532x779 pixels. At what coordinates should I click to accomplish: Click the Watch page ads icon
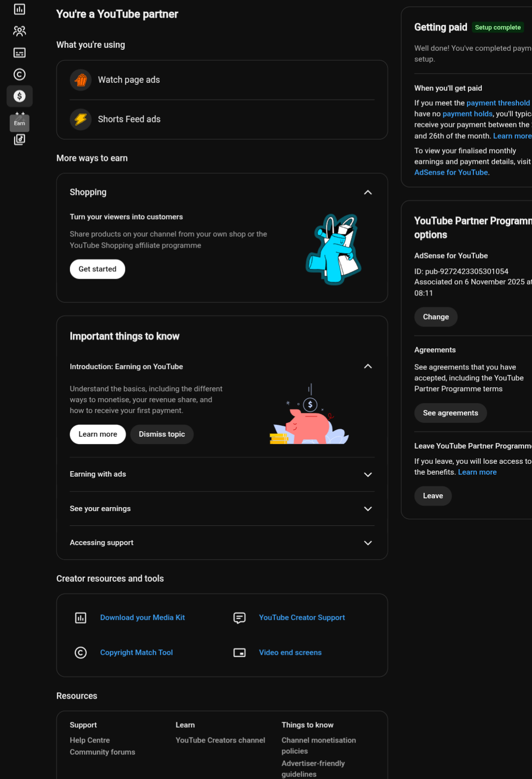coord(81,80)
